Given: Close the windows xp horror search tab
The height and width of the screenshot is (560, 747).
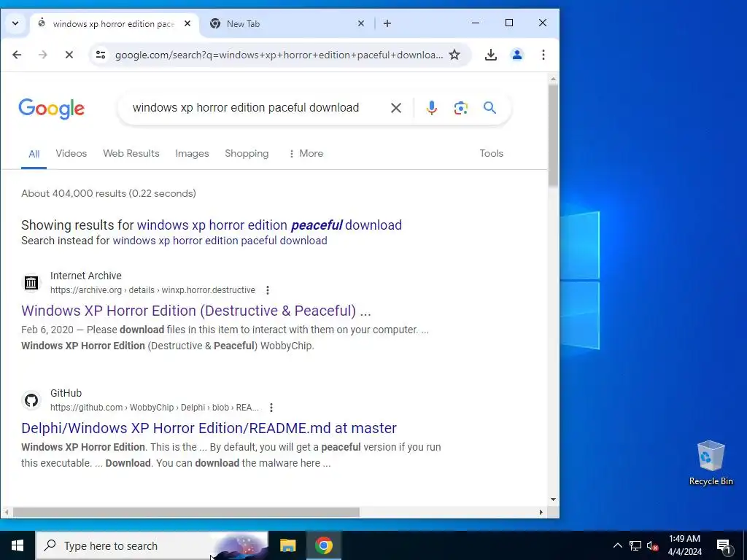Looking at the screenshot, I should 187,23.
